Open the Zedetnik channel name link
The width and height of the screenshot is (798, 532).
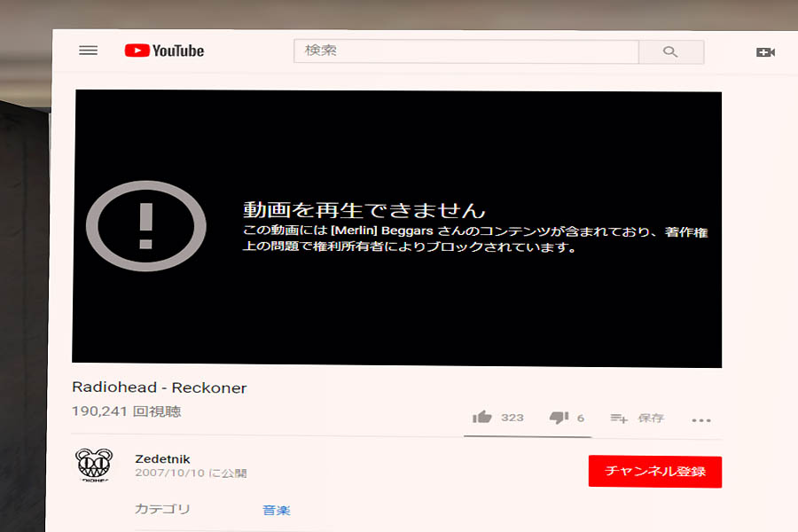[163, 458]
